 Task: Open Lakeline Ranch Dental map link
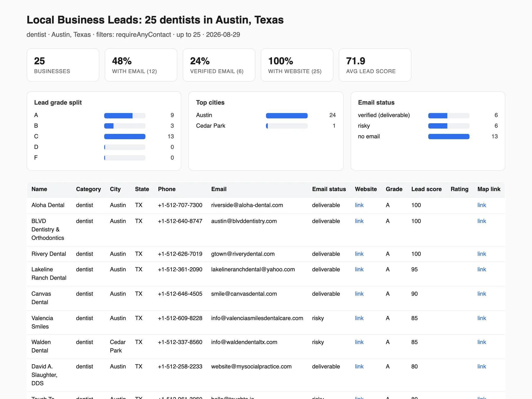tap(481, 269)
